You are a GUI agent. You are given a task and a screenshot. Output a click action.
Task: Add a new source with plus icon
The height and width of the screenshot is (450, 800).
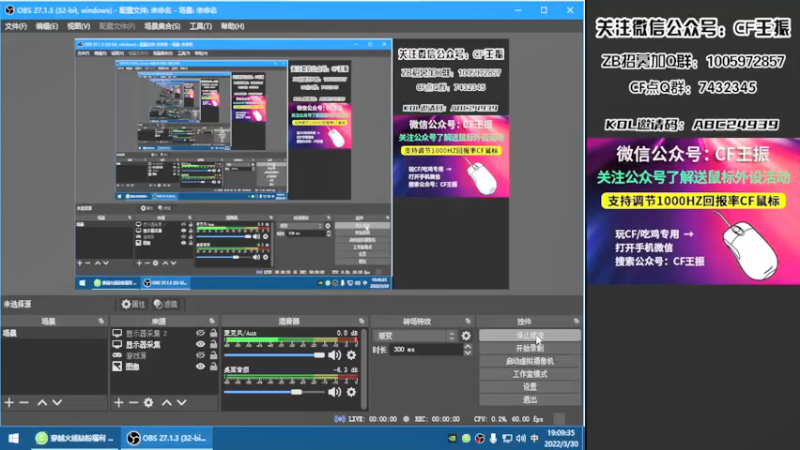(x=119, y=403)
